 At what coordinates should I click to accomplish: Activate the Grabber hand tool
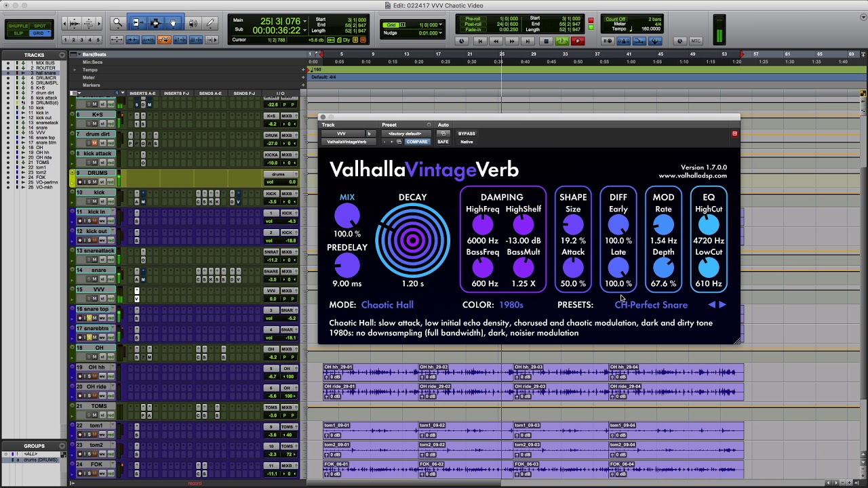(x=173, y=23)
